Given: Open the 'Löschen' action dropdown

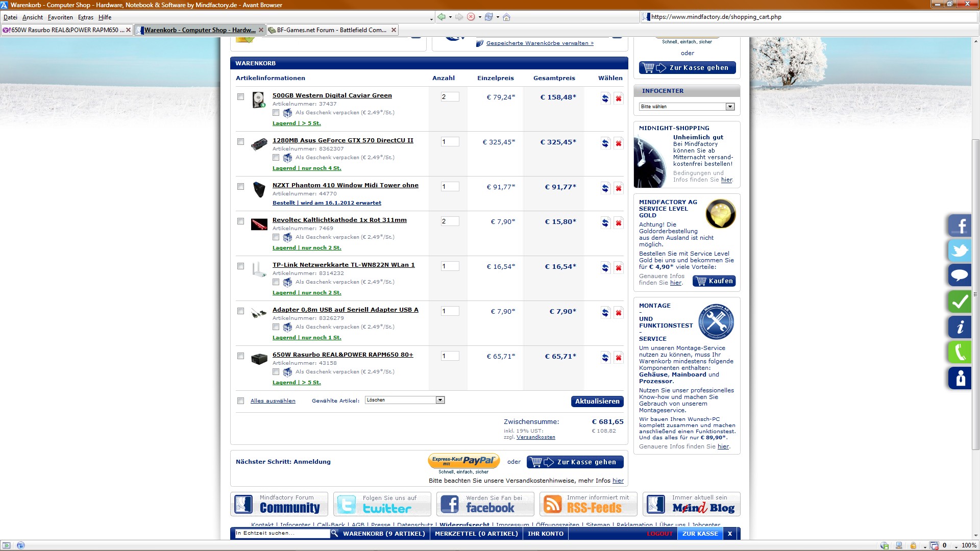Looking at the screenshot, I should pos(405,400).
